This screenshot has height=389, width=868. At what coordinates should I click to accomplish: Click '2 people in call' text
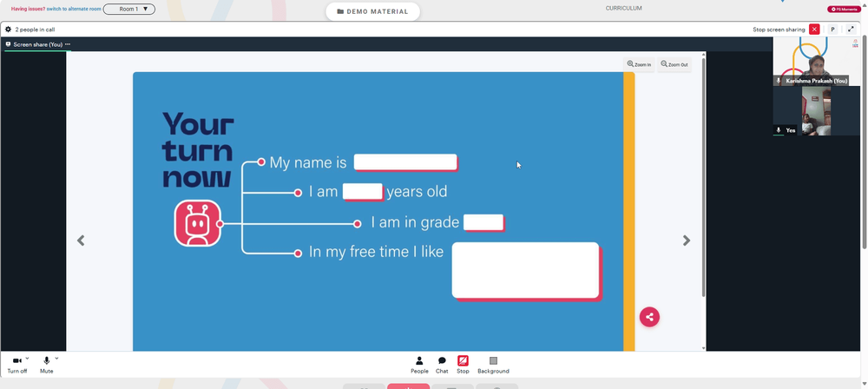35,30
